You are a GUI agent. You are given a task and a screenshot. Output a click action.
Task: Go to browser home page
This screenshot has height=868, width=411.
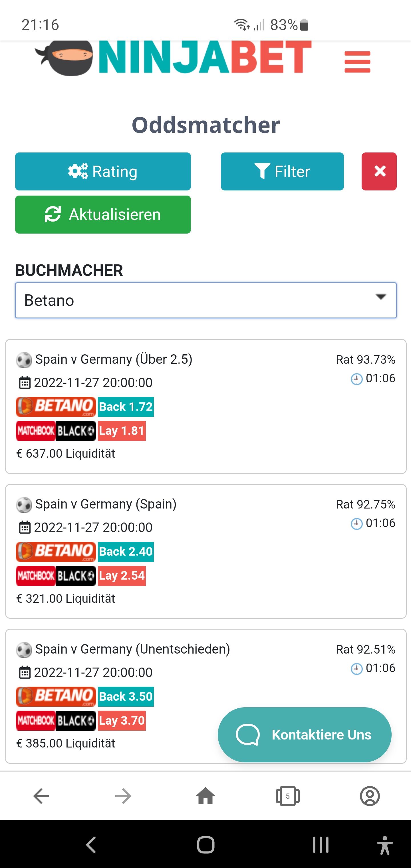205,796
